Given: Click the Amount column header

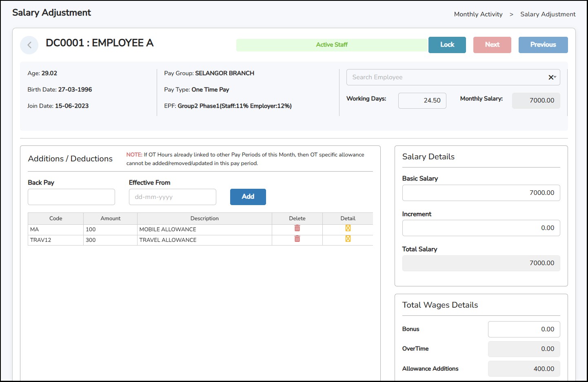Looking at the screenshot, I should [110, 219].
